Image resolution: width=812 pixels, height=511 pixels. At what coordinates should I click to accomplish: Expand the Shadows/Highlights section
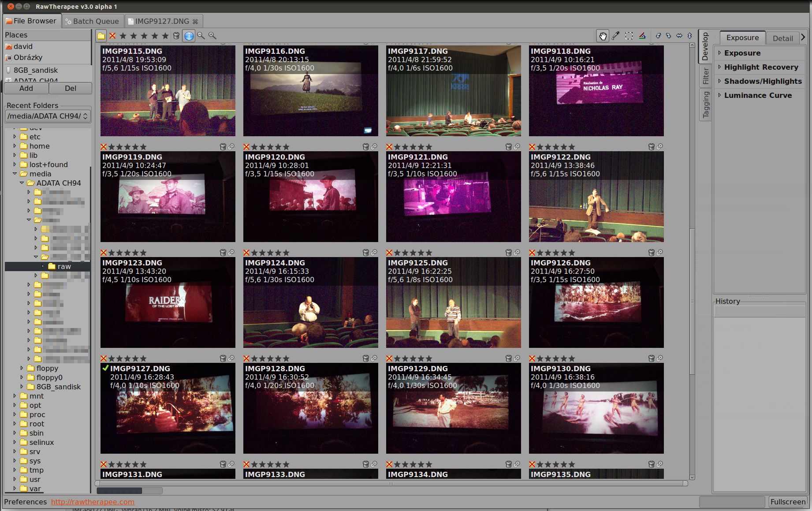719,81
